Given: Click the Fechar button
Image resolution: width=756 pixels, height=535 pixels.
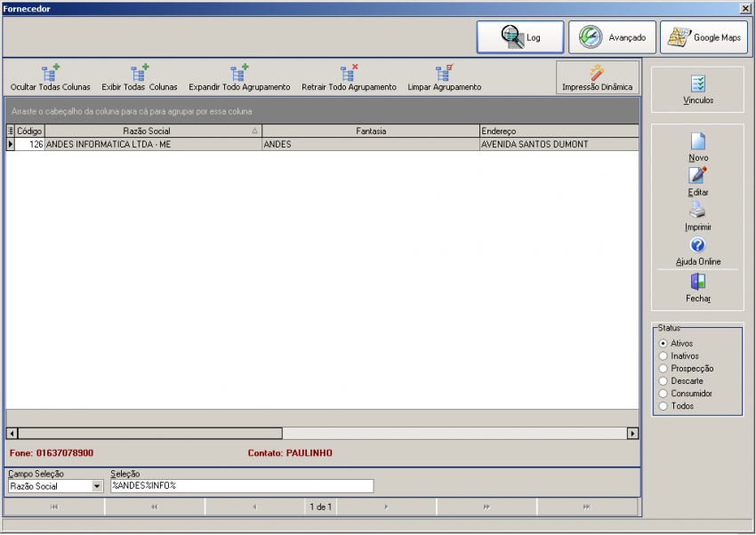Looking at the screenshot, I should tap(698, 287).
